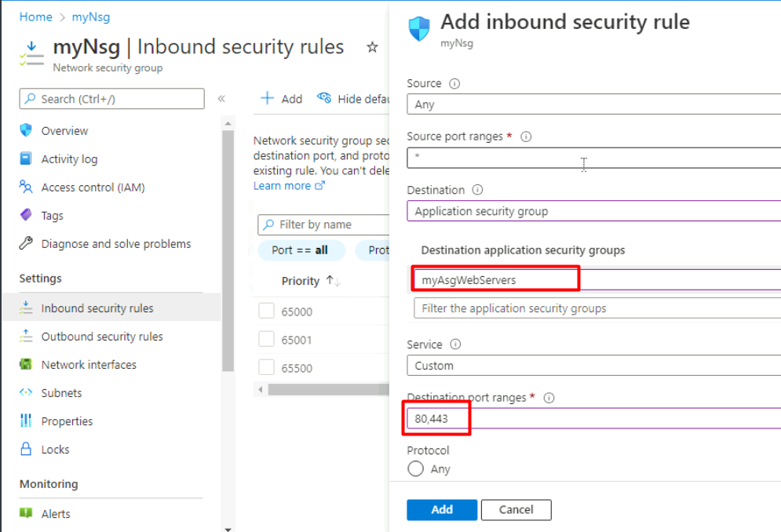Click the info icon beside Source port ranges

(526, 137)
